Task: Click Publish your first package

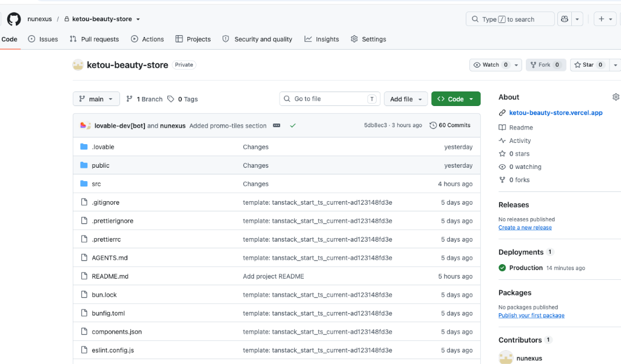Action: (x=531, y=316)
